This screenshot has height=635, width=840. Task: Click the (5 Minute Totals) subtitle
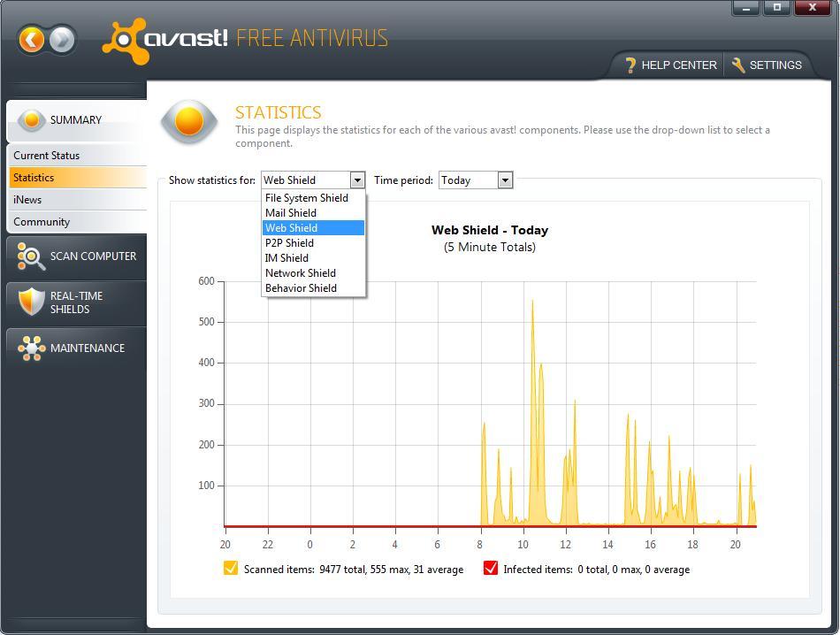(490, 247)
